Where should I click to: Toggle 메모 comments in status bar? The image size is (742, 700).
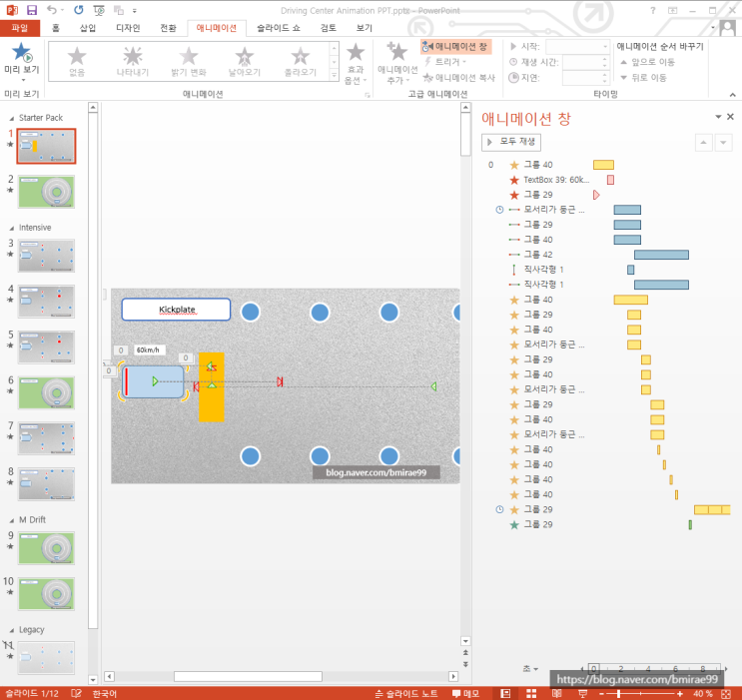tap(465, 693)
